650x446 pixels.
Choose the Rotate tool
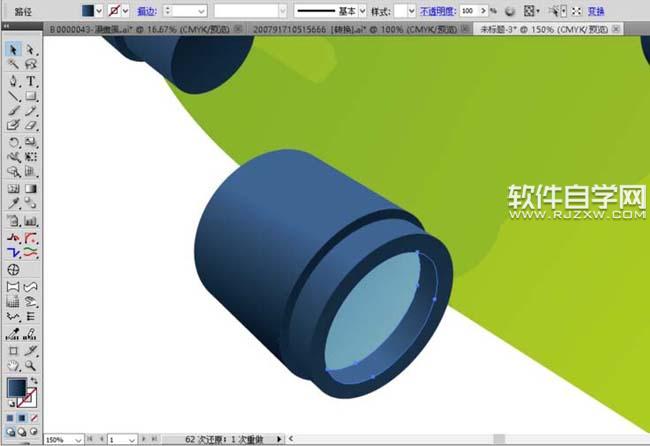(13, 142)
